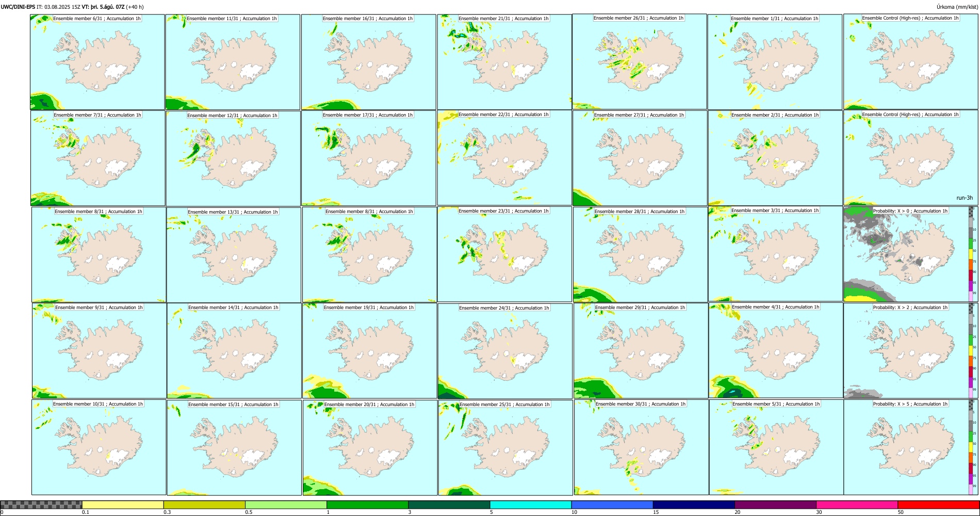The height and width of the screenshot is (516, 980).
Task: Pick the pink 30–50 legend swatch
Action: click(x=857, y=505)
